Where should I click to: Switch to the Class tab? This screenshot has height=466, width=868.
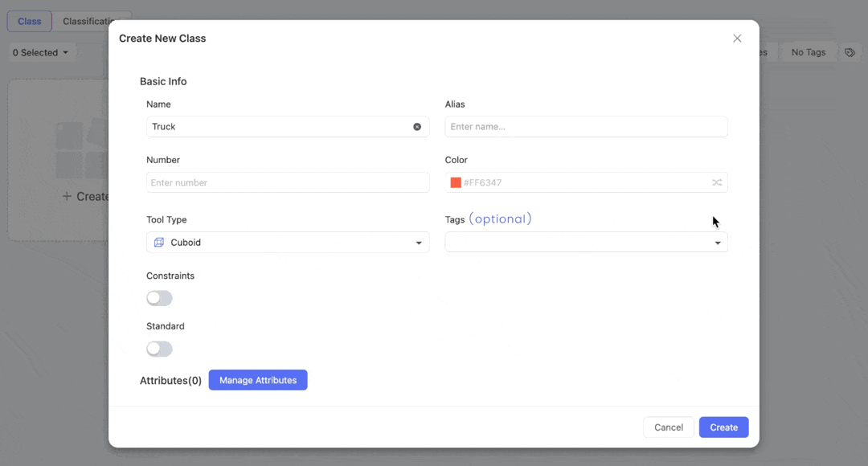30,22
